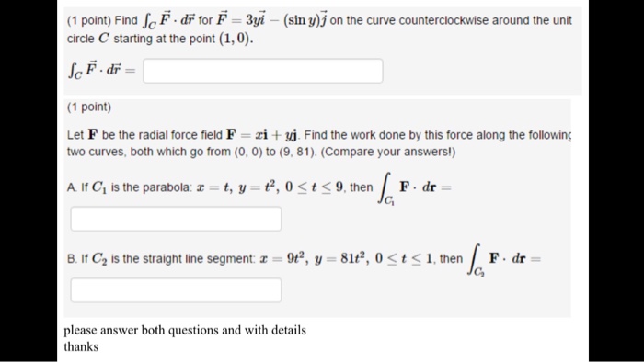Click the part B line segment answer field
Screen dimensions: 644x362
coord(176,290)
